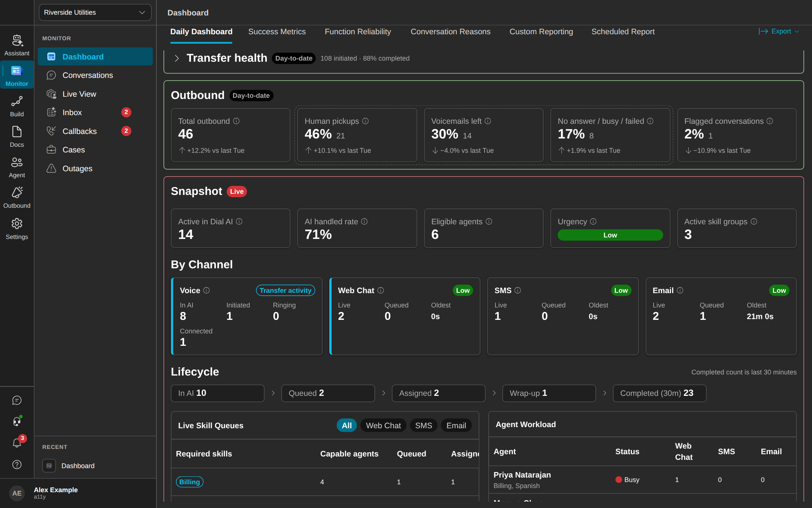Open the help question mark icon
The height and width of the screenshot is (508, 812).
(17, 464)
